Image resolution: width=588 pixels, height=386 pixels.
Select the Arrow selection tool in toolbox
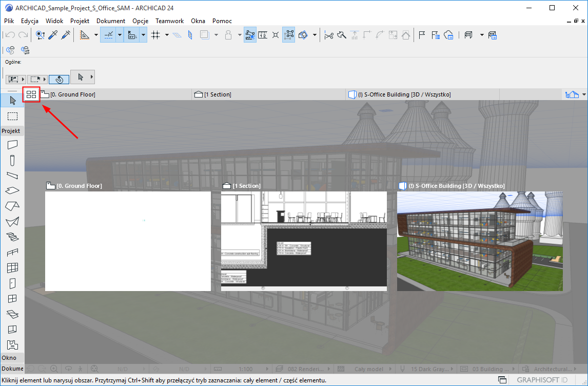tap(13, 100)
